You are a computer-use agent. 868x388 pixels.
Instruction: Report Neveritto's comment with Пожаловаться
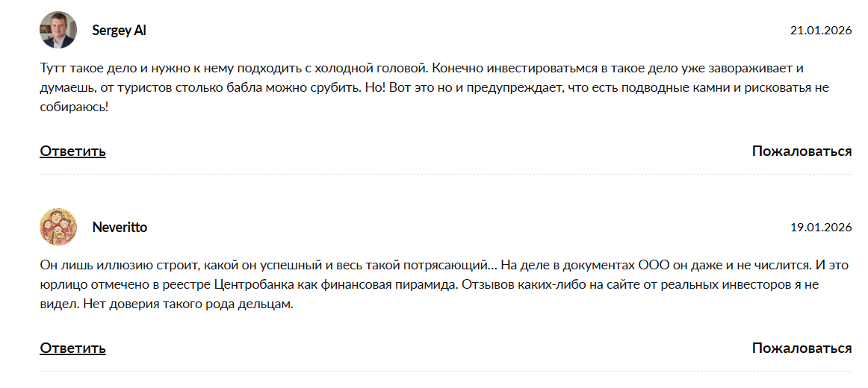(802, 348)
